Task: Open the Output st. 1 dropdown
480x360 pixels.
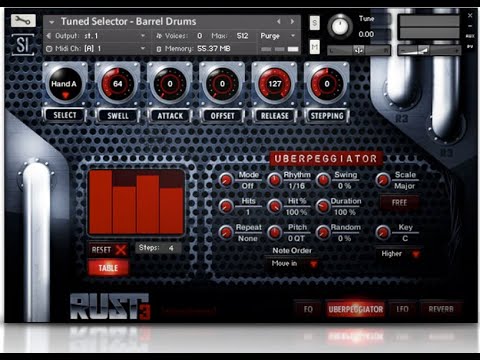Action: [x=96, y=36]
